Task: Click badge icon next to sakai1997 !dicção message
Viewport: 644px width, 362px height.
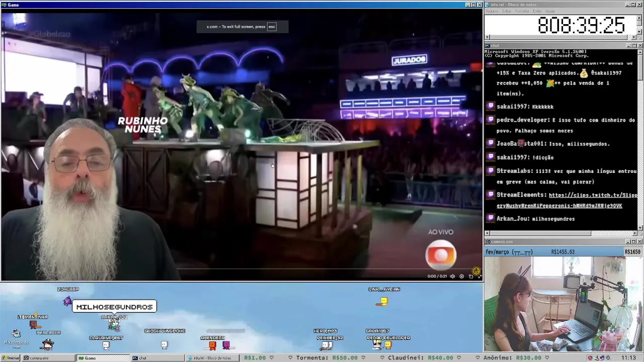Action: (491, 157)
